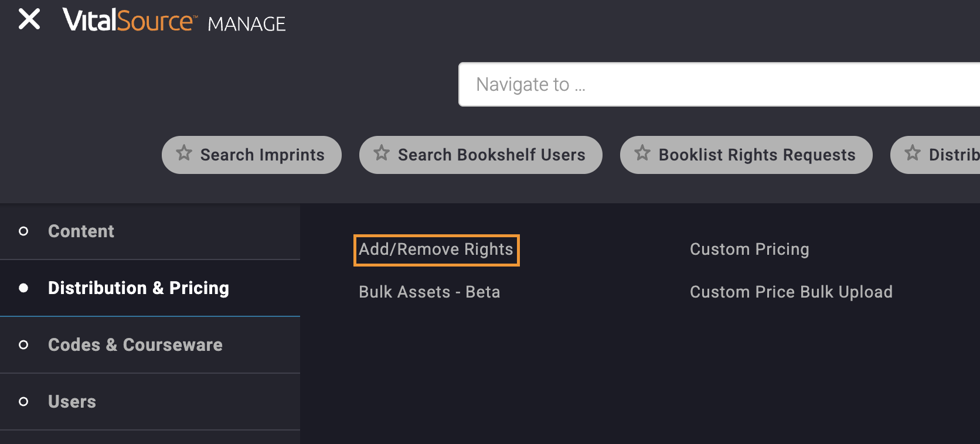
Task: Select the Codes & Courseware section
Action: [150, 345]
